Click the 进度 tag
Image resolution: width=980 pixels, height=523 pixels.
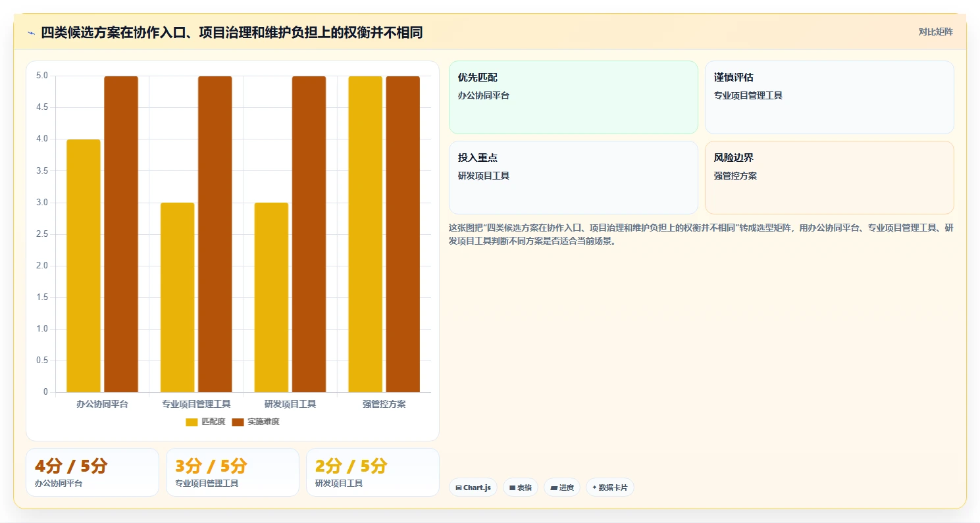[x=562, y=487]
